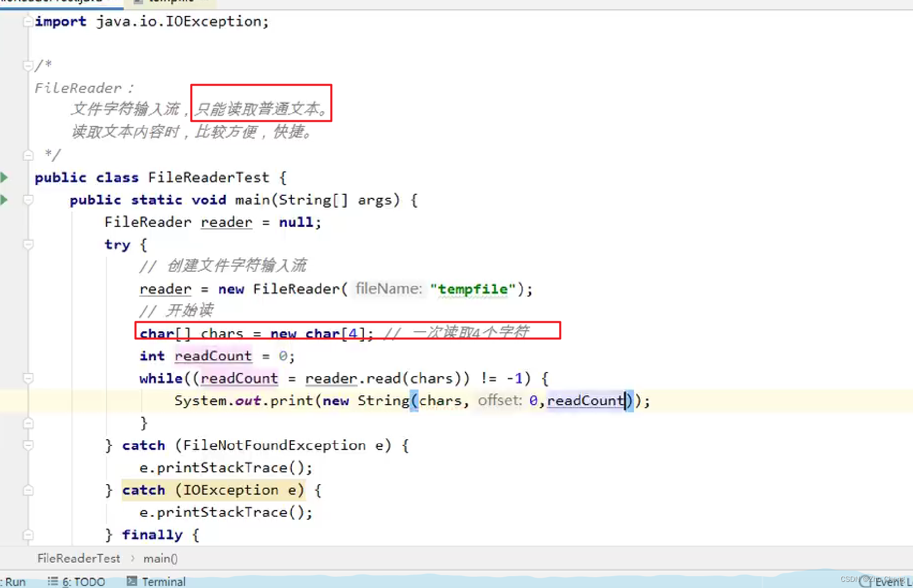Screen dimensions: 913x588
Task: Fold the IOException catch block
Action: point(28,490)
